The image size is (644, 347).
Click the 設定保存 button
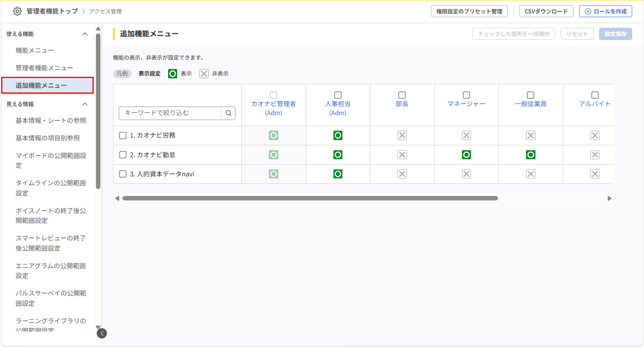(x=615, y=34)
